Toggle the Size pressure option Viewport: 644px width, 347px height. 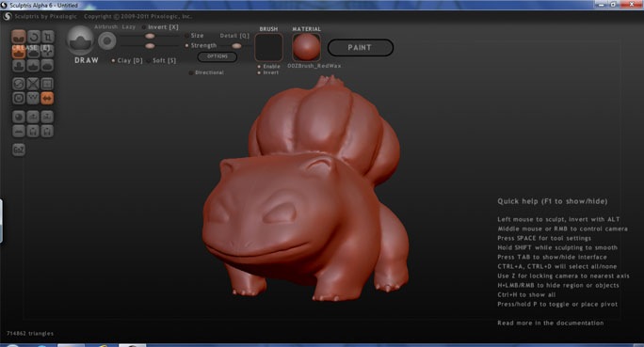pos(194,36)
